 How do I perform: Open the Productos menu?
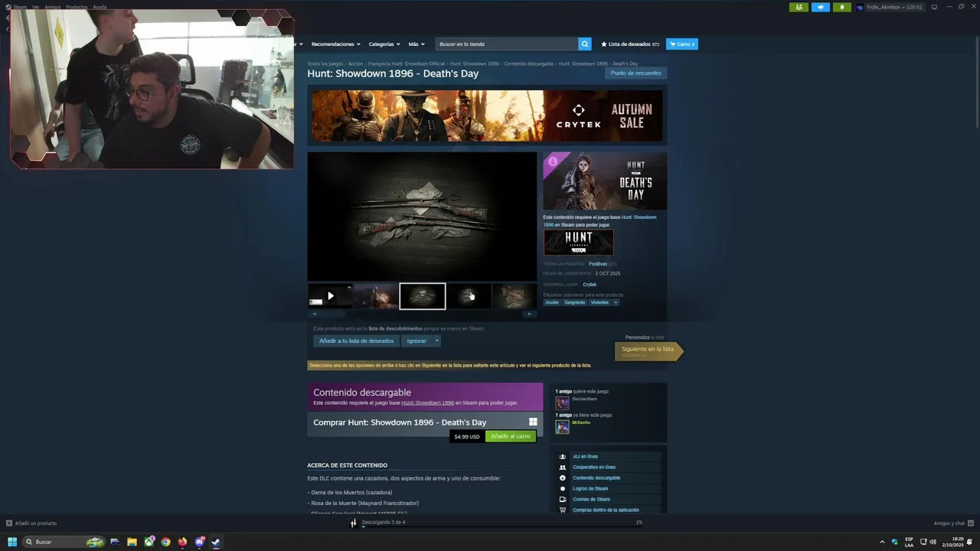[x=77, y=7]
